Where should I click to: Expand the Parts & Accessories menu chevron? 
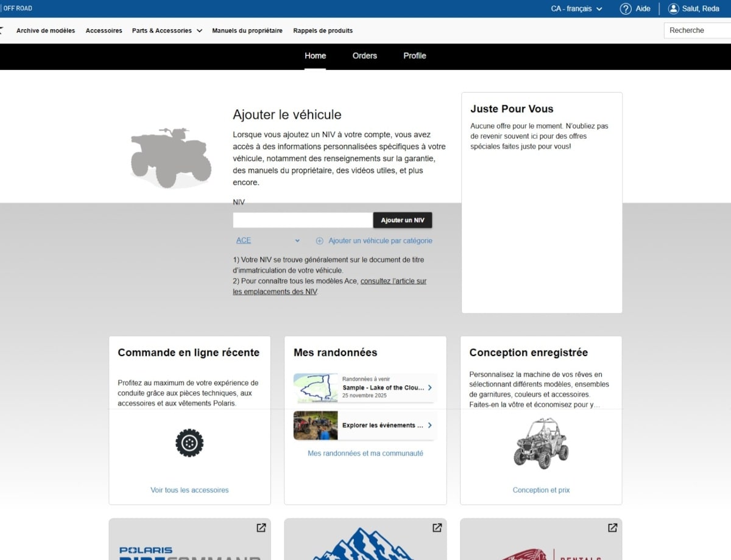[x=201, y=30]
